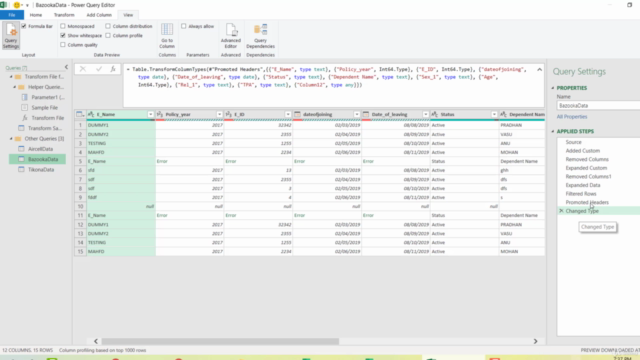Image resolution: width=640 pixels, height=360 pixels.
Task: Enable Column profile checkbox
Action: [108, 36]
